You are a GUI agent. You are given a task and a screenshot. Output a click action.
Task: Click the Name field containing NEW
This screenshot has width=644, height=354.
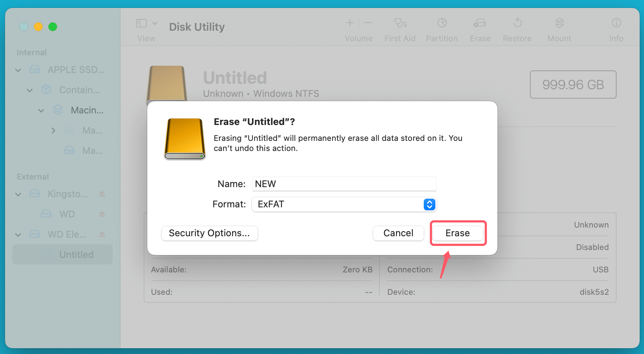pyautogui.click(x=344, y=184)
